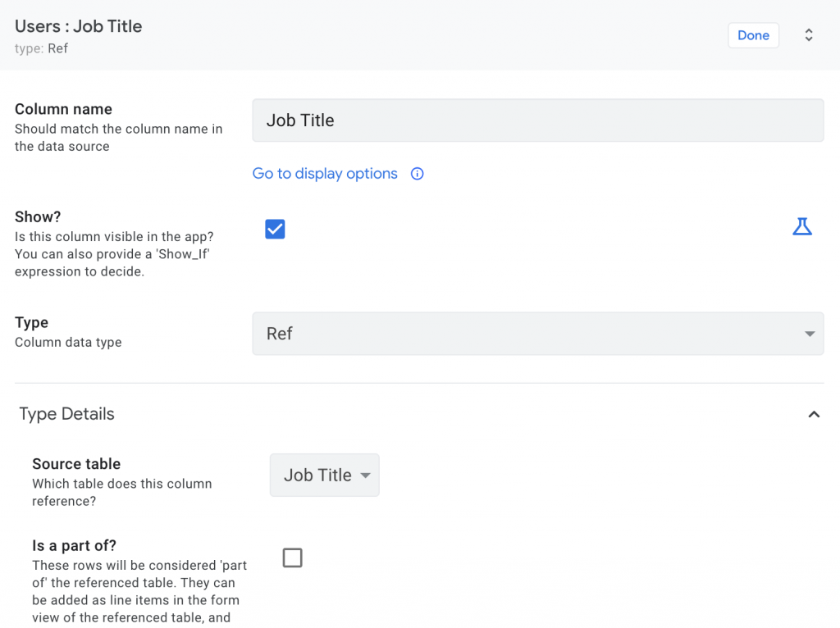Click the Show? label text
The width and height of the screenshot is (840, 628).
tap(38, 216)
